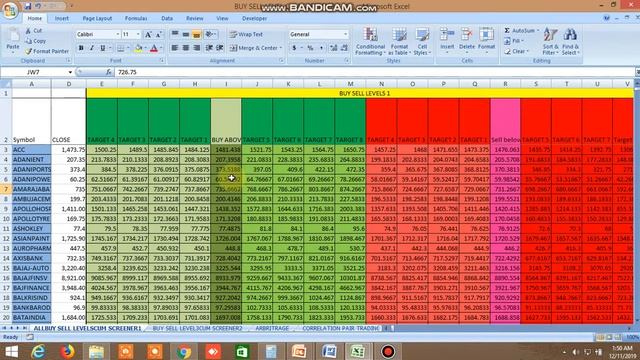The width and height of the screenshot is (640, 360).
Task: Toggle Underline formatting
Action: tap(102, 48)
